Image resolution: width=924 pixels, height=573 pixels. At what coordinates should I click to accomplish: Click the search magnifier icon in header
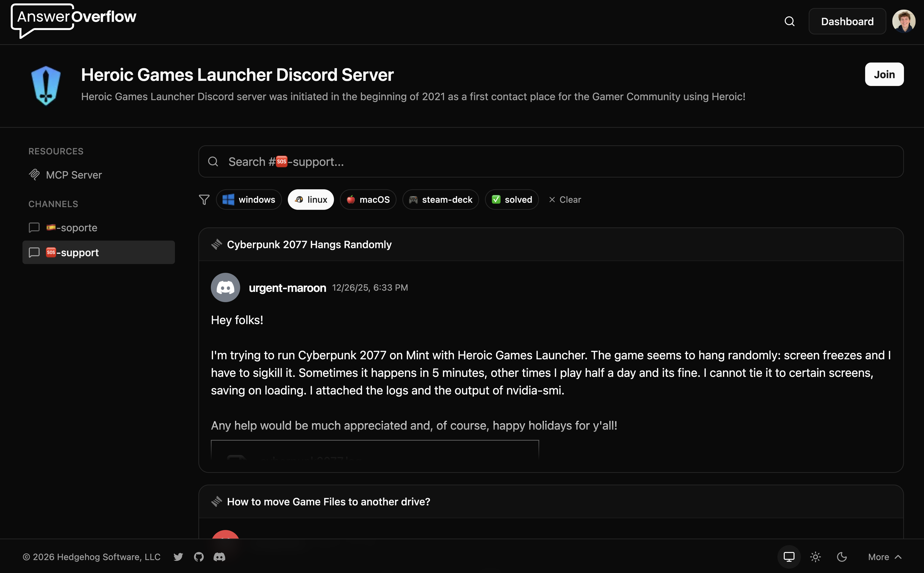click(789, 21)
